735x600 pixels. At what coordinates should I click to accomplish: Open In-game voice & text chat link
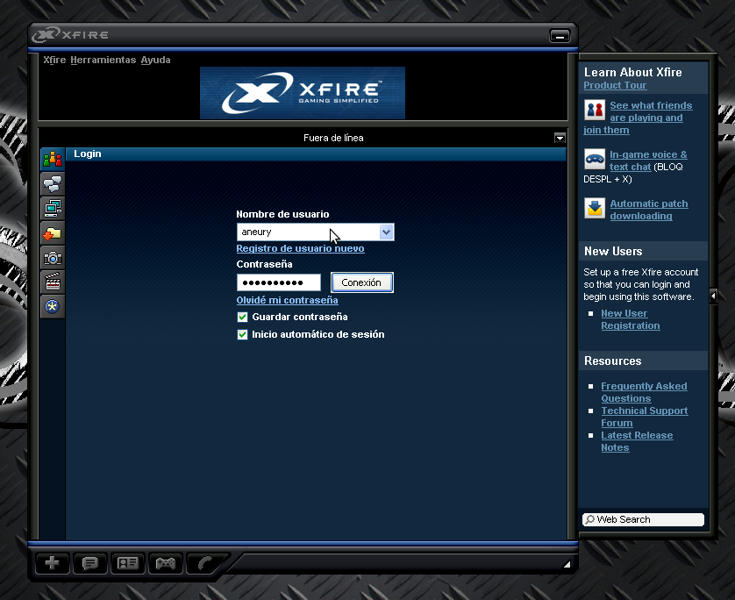tap(648, 160)
